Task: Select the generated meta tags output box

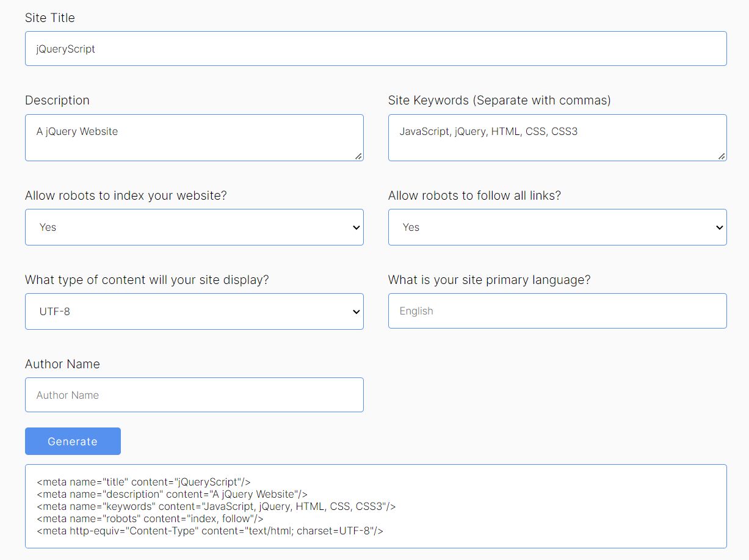Action: pos(374,507)
